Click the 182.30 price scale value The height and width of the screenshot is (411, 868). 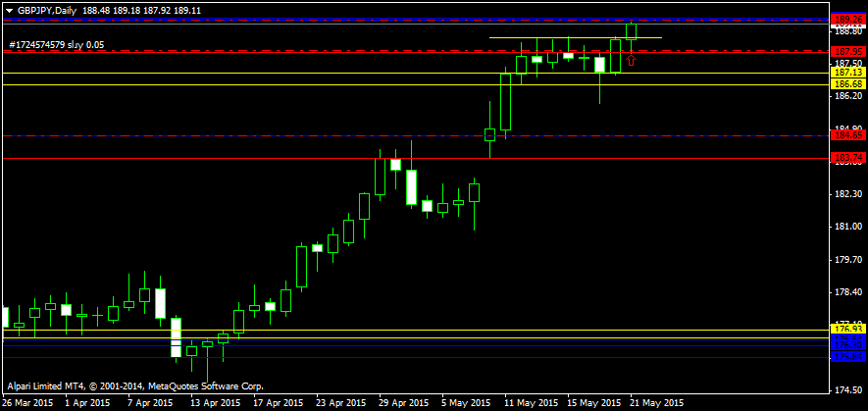pos(849,194)
